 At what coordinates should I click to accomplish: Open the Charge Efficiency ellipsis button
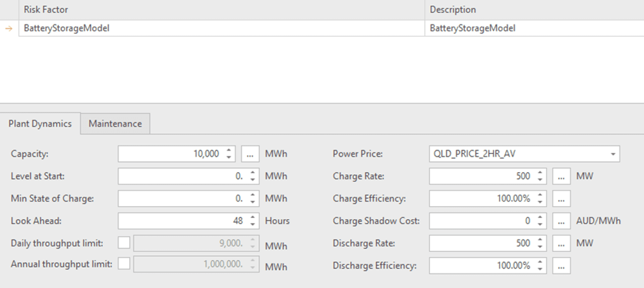(562, 199)
